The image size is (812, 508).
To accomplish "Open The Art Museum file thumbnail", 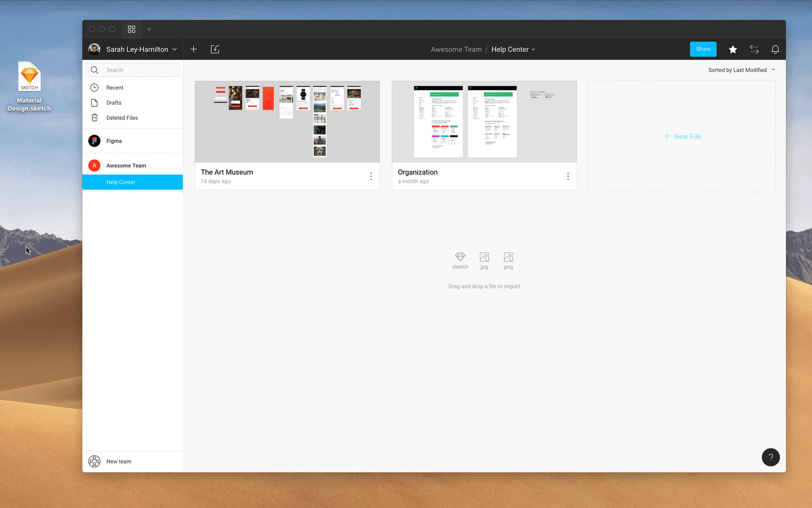I will pos(287,121).
